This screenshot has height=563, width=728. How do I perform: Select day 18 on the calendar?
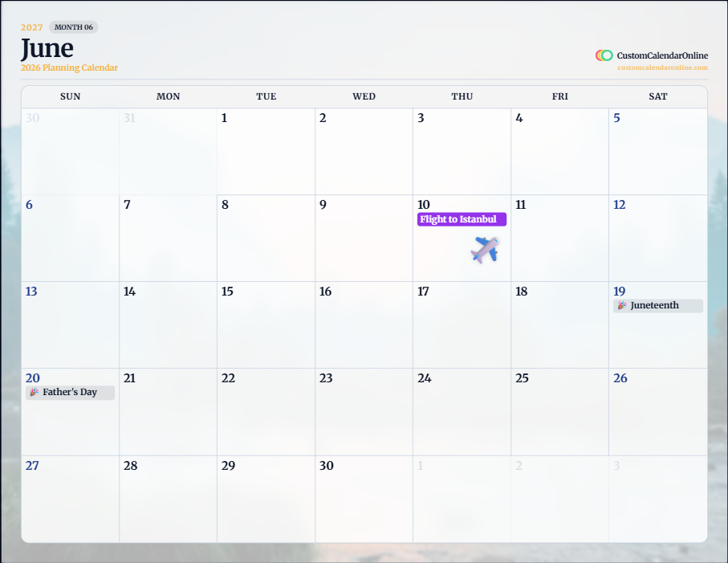click(x=560, y=325)
